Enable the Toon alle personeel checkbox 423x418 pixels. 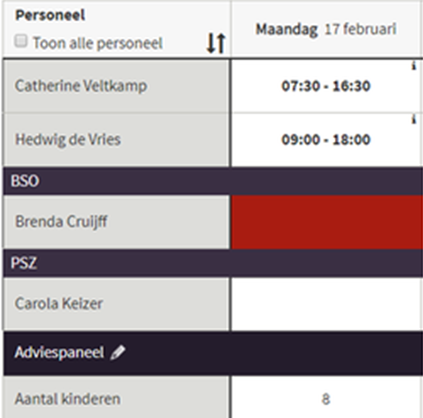click(21, 41)
